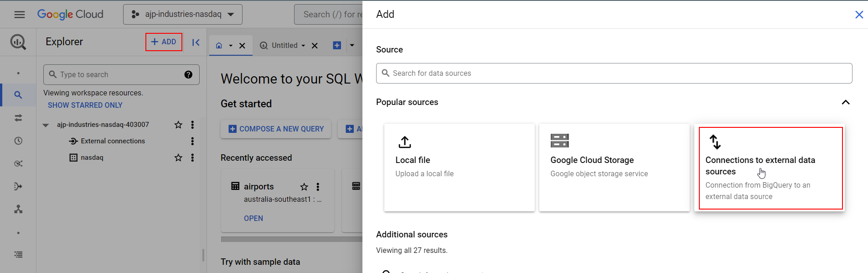Close the Untitled query tab
The image size is (868, 273).
point(315,46)
